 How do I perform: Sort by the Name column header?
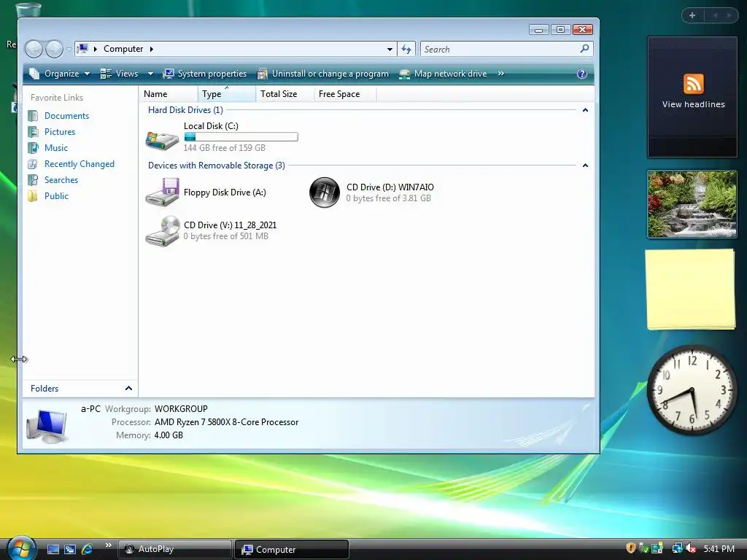pos(169,94)
